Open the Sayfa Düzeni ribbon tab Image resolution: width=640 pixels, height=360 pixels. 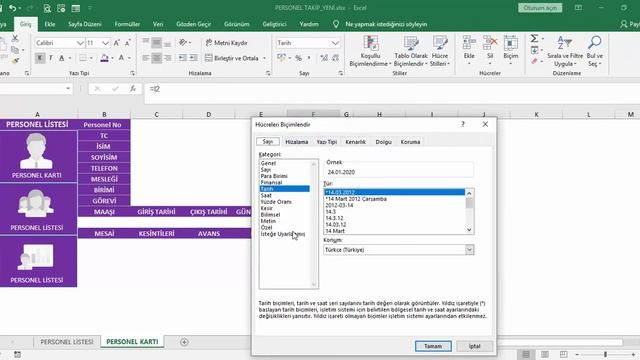pyautogui.click(x=85, y=24)
